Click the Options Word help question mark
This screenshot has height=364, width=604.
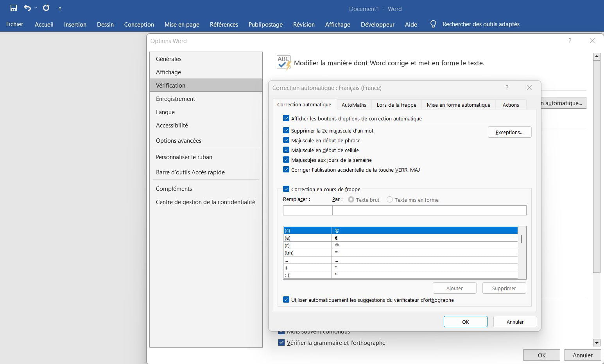click(570, 41)
